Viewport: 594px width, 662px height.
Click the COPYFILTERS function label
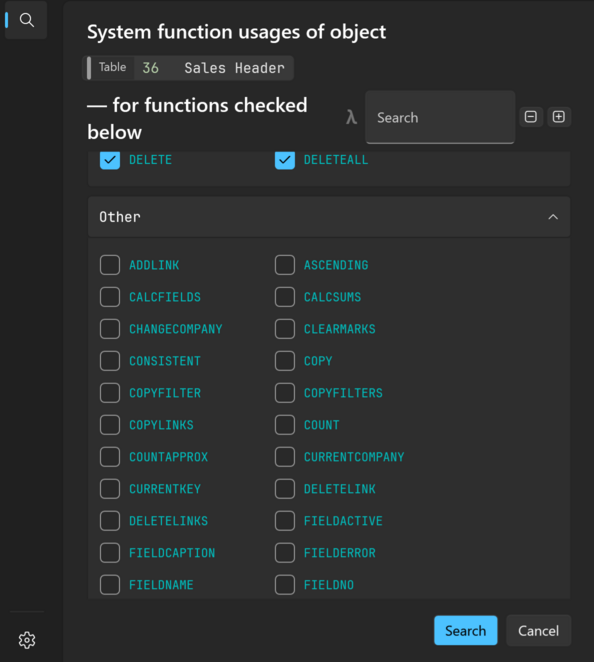pyautogui.click(x=343, y=393)
